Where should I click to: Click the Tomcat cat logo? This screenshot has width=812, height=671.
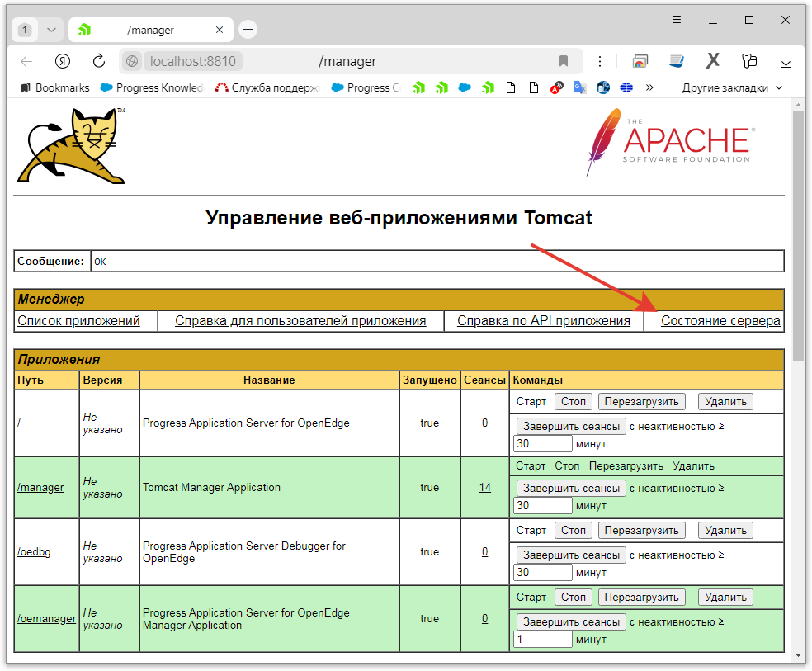click(x=71, y=145)
